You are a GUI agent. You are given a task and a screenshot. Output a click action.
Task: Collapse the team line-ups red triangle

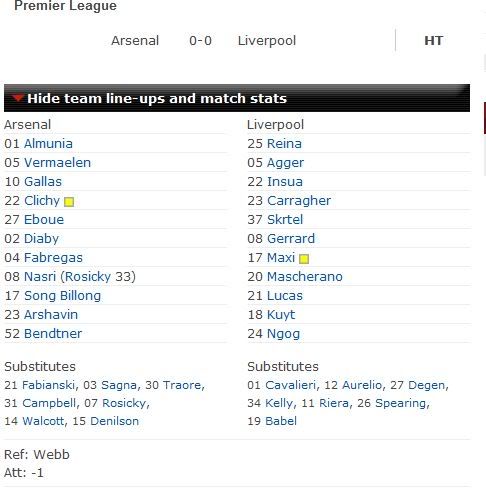point(17,98)
